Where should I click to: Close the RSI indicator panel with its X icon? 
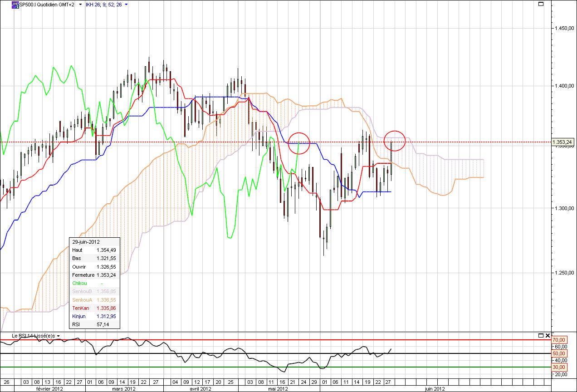point(548,336)
